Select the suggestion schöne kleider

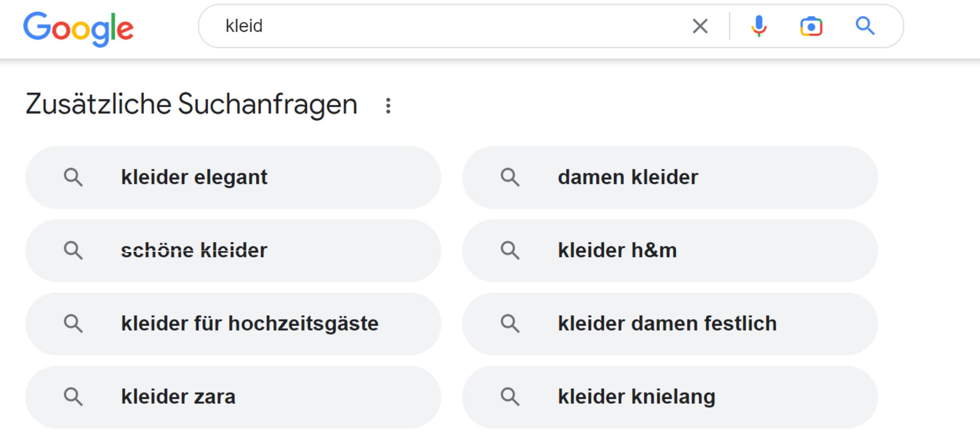point(194,250)
